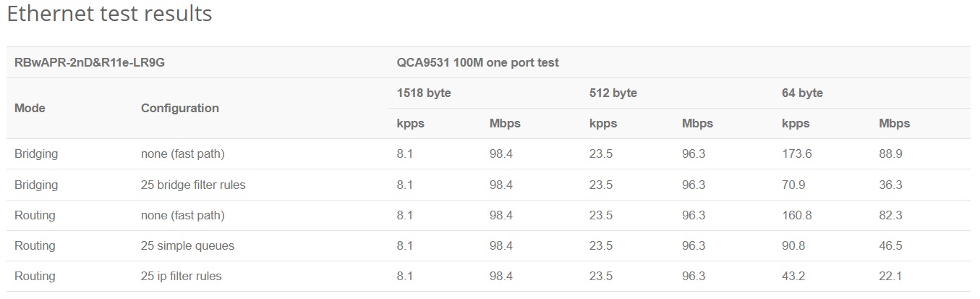
Task: Click the 36.3 Mbps value
Action: [x=890, y=185]
